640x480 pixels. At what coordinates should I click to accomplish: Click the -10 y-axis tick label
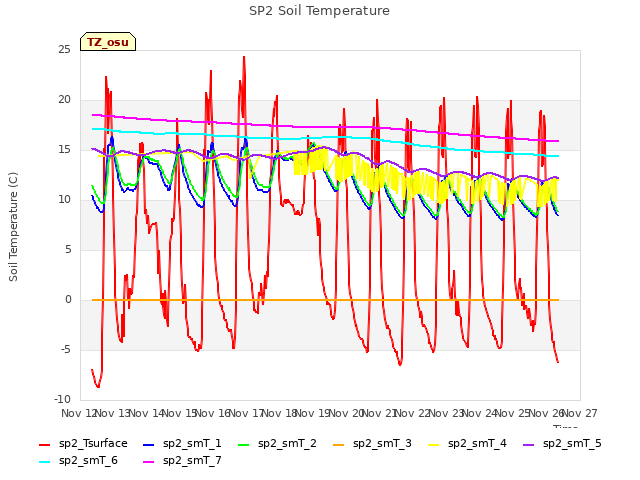62,399
